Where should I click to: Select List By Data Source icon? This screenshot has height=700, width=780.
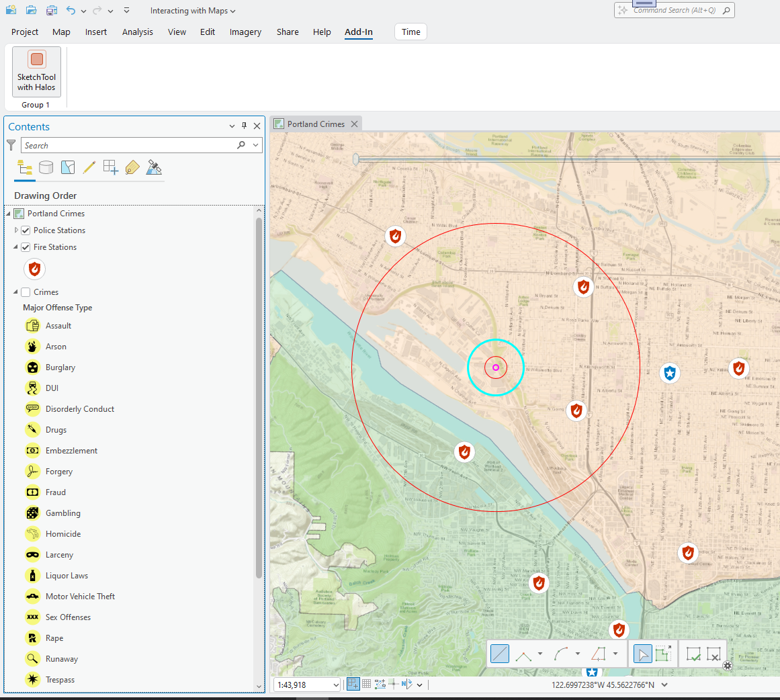pyautogui.click(x=46, y=167)
